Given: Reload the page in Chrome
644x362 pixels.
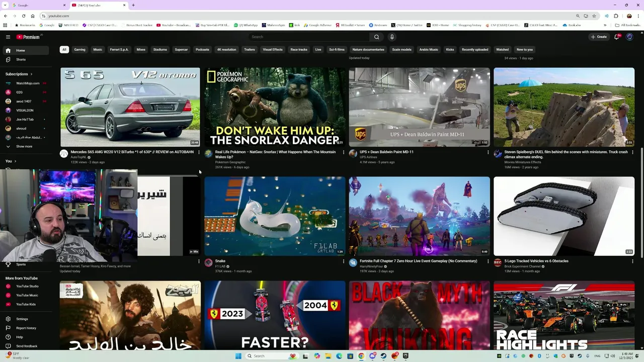Looking at the screenshot, I should [x=23, y=16].
